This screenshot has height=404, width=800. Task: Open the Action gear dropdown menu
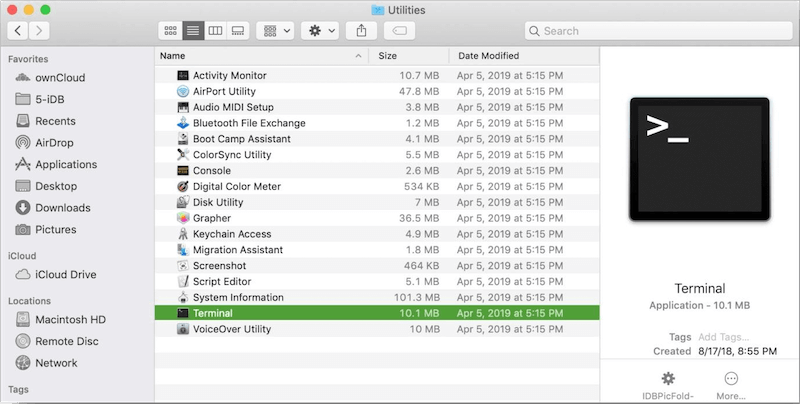(x=322, y=31)
